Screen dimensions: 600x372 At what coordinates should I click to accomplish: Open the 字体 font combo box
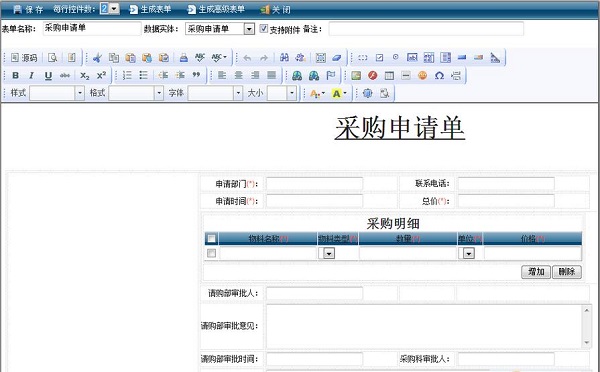click(215, 93)
